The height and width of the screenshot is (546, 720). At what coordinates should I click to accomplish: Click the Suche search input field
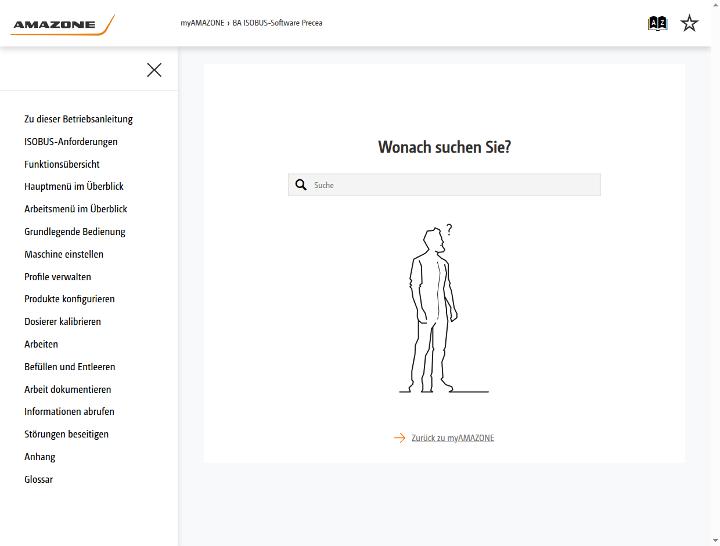coord(444,185)
